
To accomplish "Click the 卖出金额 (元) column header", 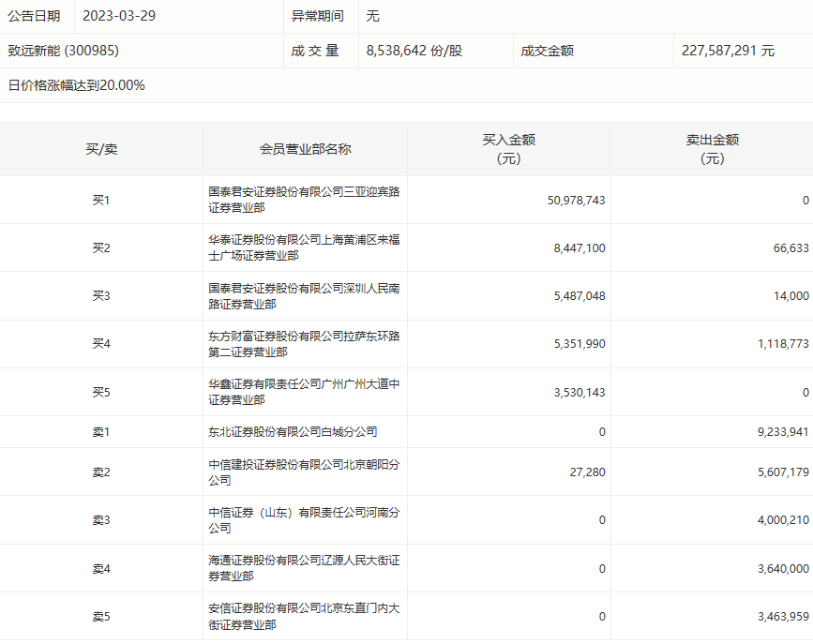I will [713, 149].
